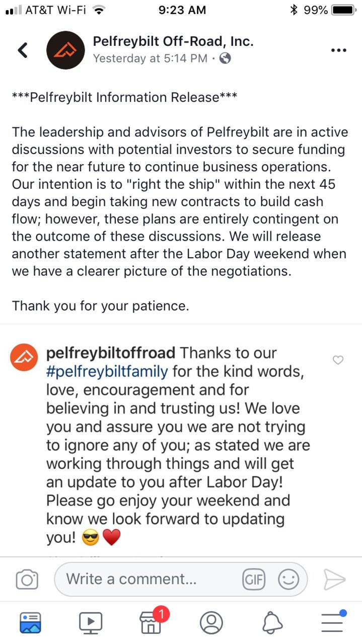The image size is (362, 644).
Task: Switch to the News Feed tab
Action: pyautogui.click(x=30, y=622)
